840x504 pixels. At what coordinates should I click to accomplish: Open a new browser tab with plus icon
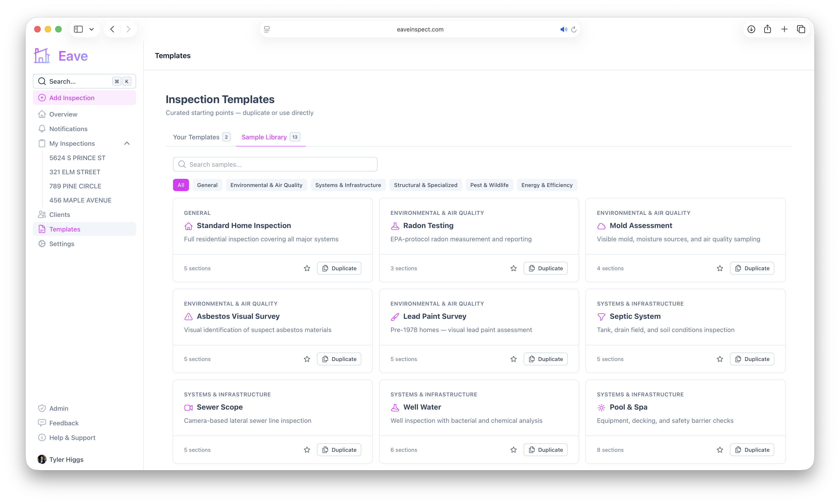pos(784,29)
